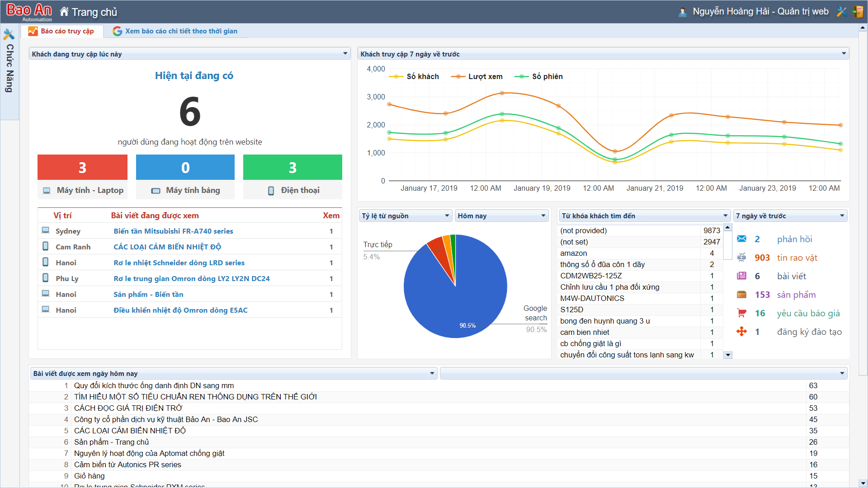Click the envelope icon for phản hồi

741,239
